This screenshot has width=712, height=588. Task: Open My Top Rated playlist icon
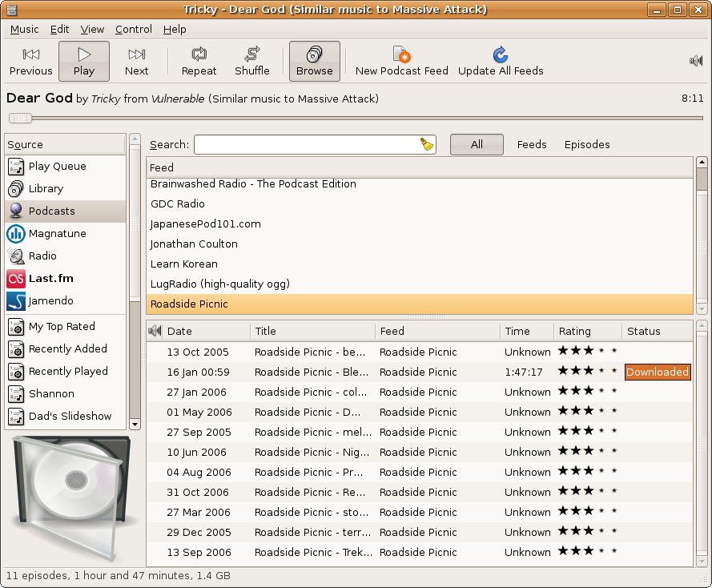16,327
